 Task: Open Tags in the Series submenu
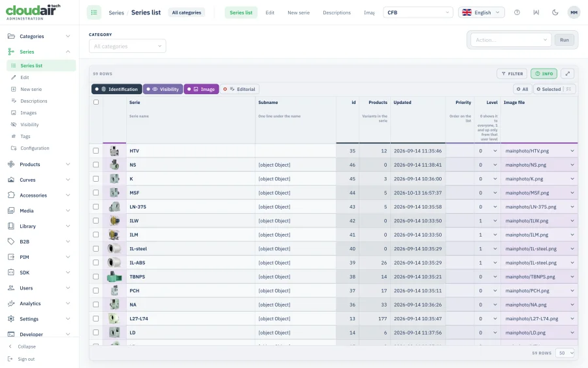tap(25, 136)
